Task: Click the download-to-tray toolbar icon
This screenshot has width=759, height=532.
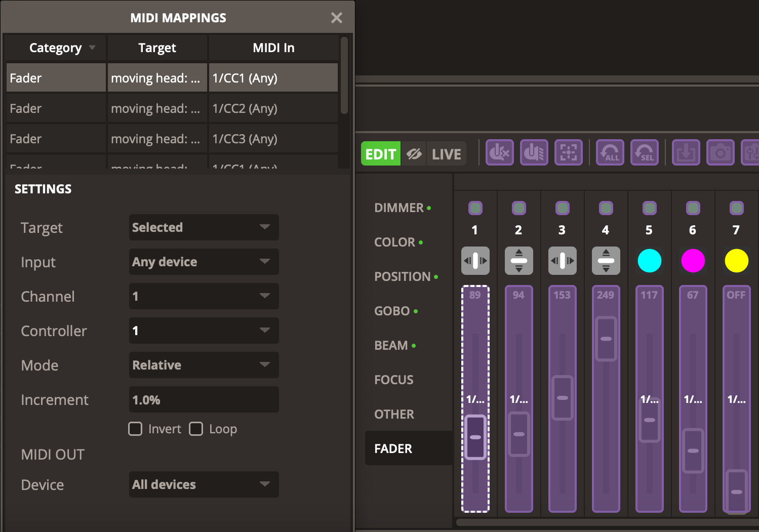Action: point(686,152)
